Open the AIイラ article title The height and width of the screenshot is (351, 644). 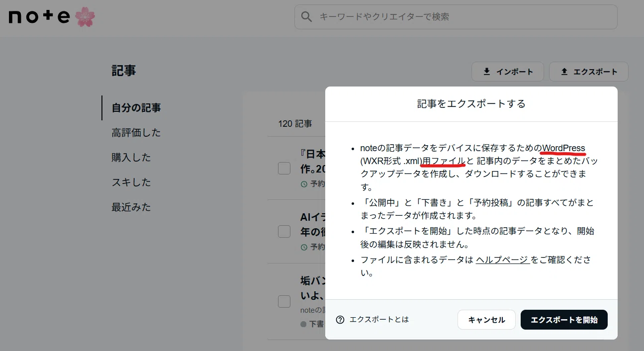(x=313, y=225)
